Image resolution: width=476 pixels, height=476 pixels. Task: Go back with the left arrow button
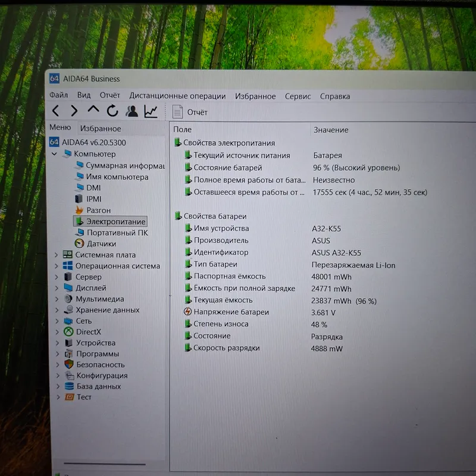point(55,111)
